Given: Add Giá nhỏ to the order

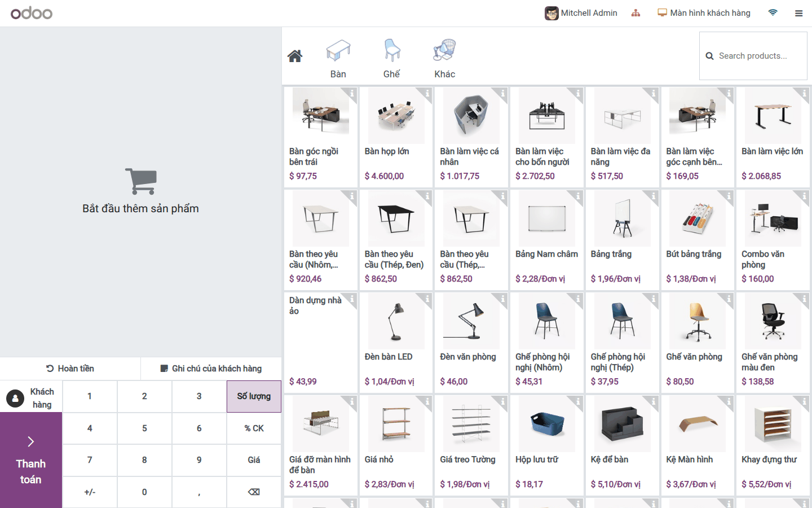Looking at the screenshot, I should point(396,445).
